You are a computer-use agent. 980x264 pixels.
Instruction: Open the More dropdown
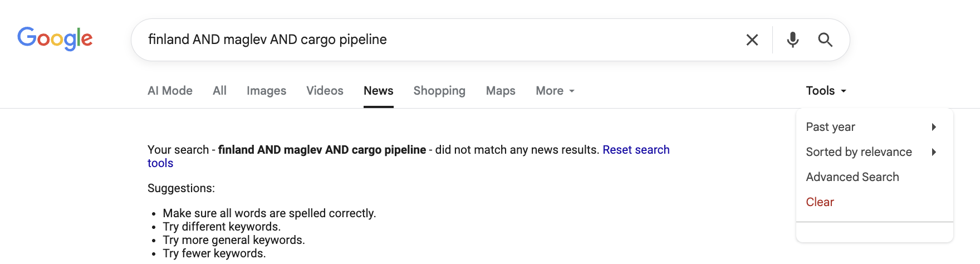(555, 91)
